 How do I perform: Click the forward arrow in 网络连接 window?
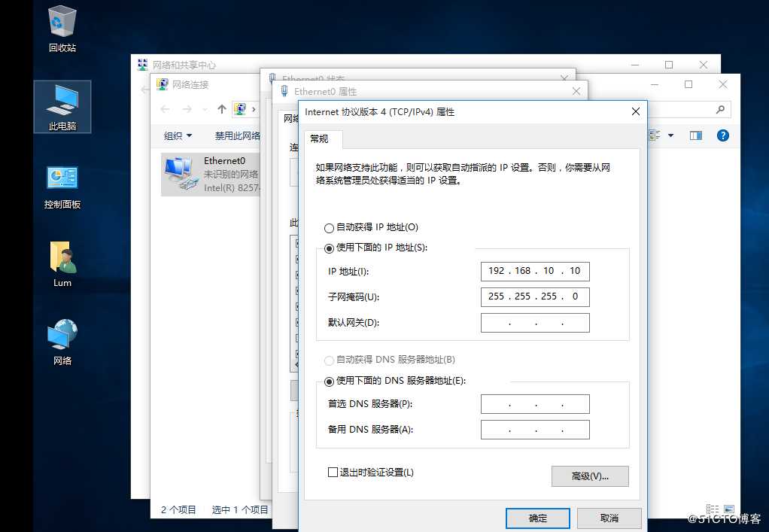pyautogui.click(x=187, y=109)
